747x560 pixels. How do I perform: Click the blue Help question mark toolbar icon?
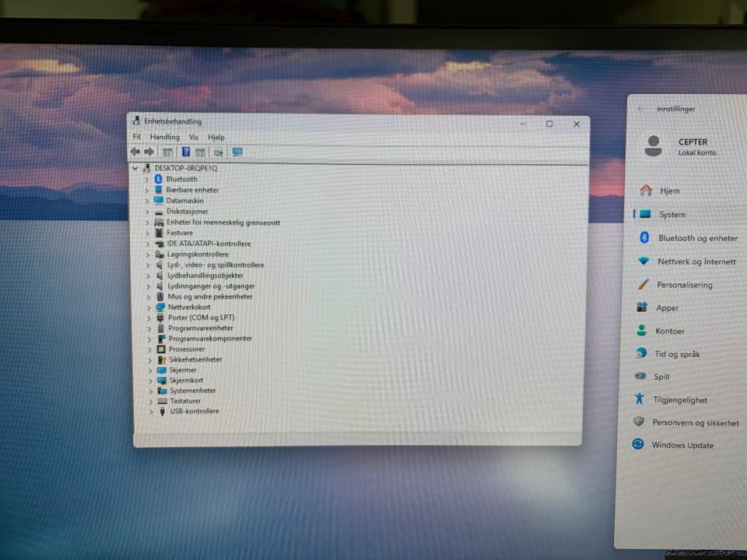point(186,152)
